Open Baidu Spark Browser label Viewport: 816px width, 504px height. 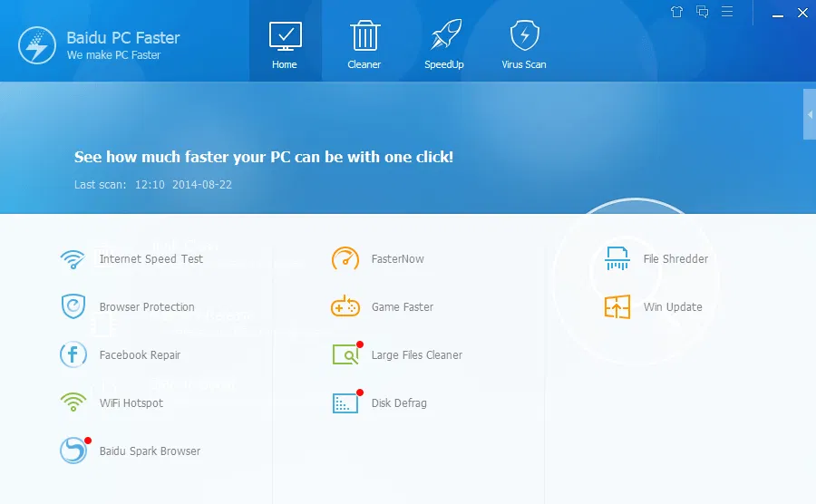coord(150,451)
